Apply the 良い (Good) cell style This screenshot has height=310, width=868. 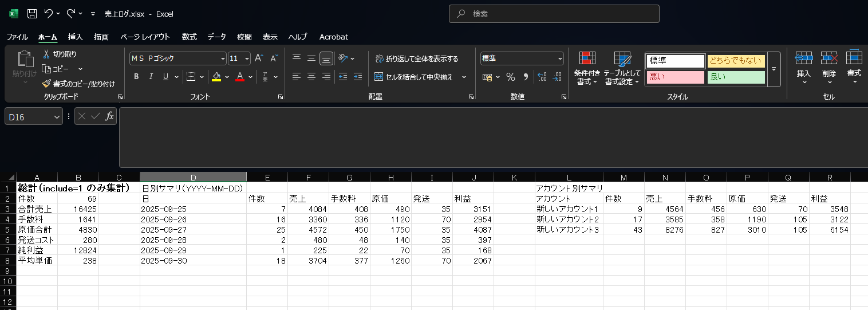point(736,77)
